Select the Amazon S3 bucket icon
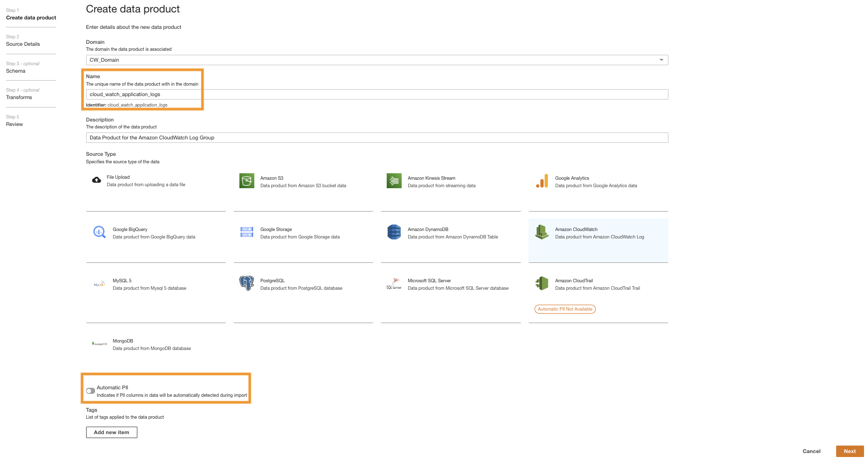This screenshot has width=868, height=460. [247, 181]
